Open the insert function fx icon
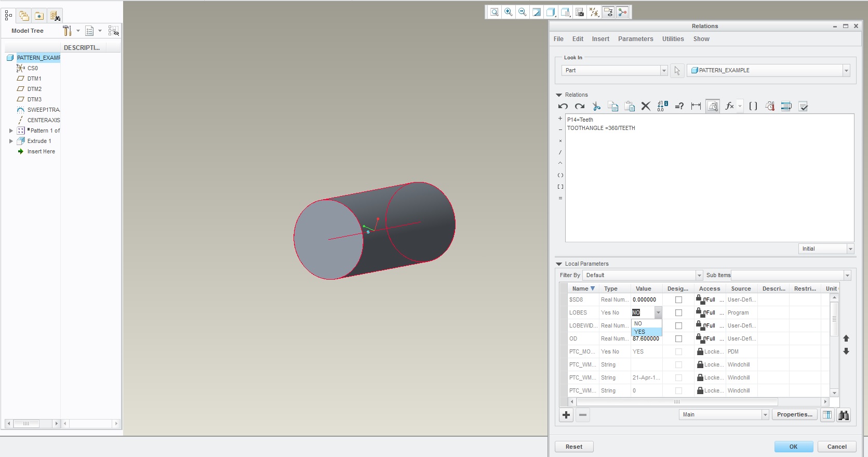 click(729, 106)
